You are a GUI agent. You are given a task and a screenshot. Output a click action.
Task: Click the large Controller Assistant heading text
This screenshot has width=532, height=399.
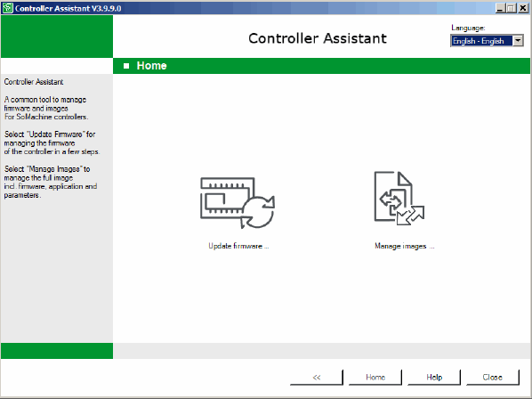coord(318,38)
